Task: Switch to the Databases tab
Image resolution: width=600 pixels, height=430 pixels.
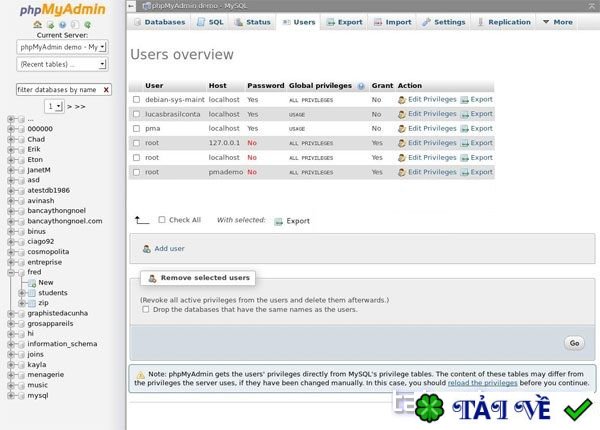Action: tap(160, 22)
